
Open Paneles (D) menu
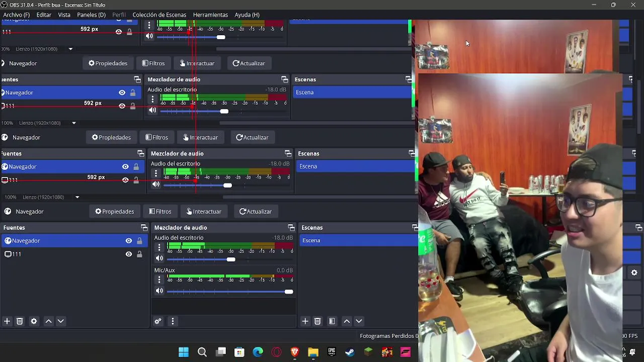tap(91, 15)
